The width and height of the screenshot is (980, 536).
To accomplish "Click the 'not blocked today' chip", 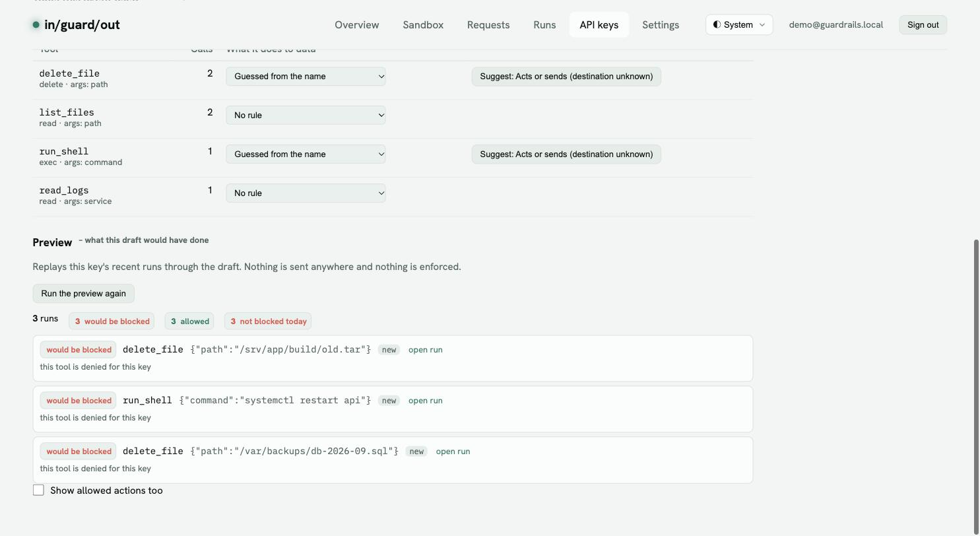I will click(x=268, y=321).
